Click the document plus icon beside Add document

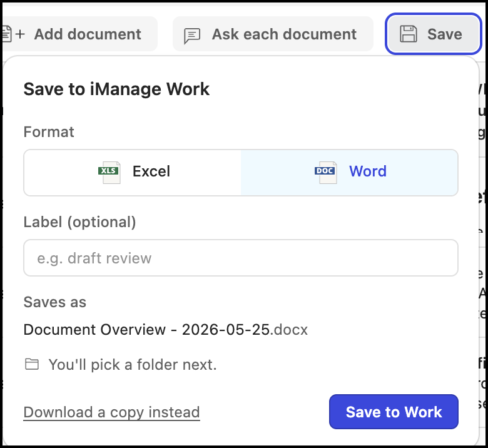(13, 34)
